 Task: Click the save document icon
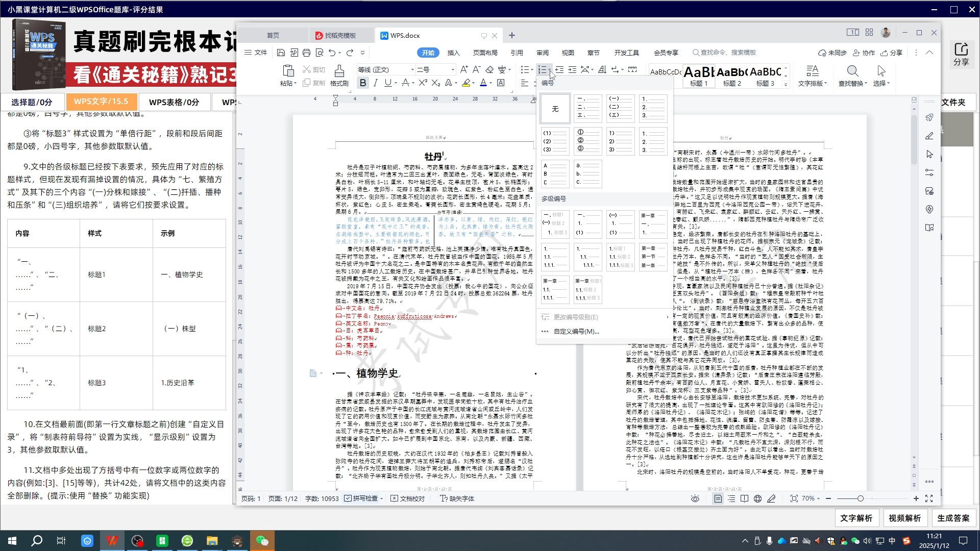point(281,53)
